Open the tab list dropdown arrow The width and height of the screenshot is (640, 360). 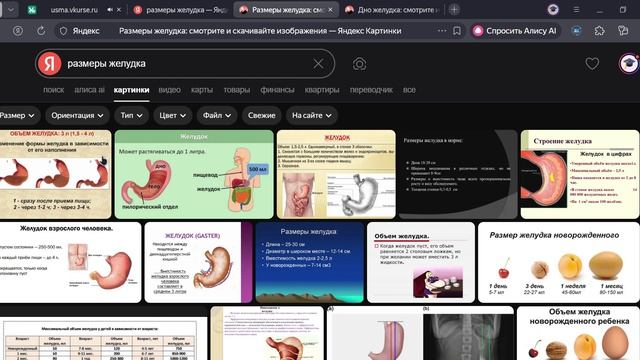(x=11, y=10)
